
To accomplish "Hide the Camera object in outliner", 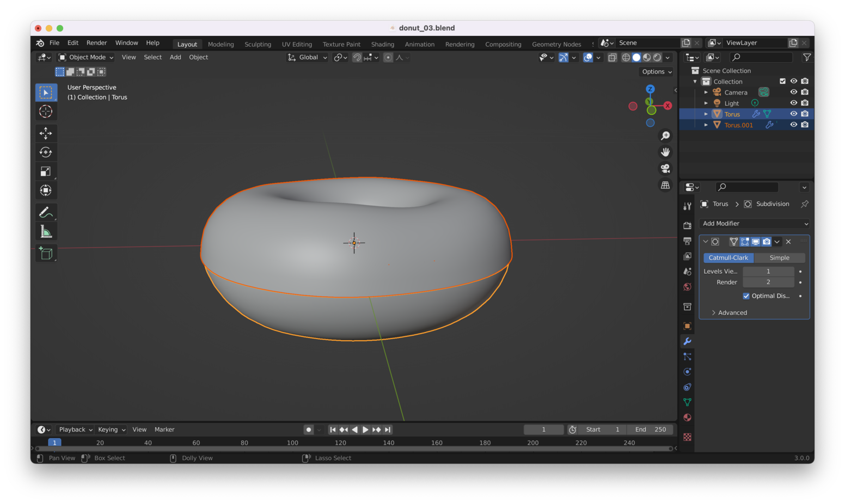I will pyautogui.click(x=793, y=92).
